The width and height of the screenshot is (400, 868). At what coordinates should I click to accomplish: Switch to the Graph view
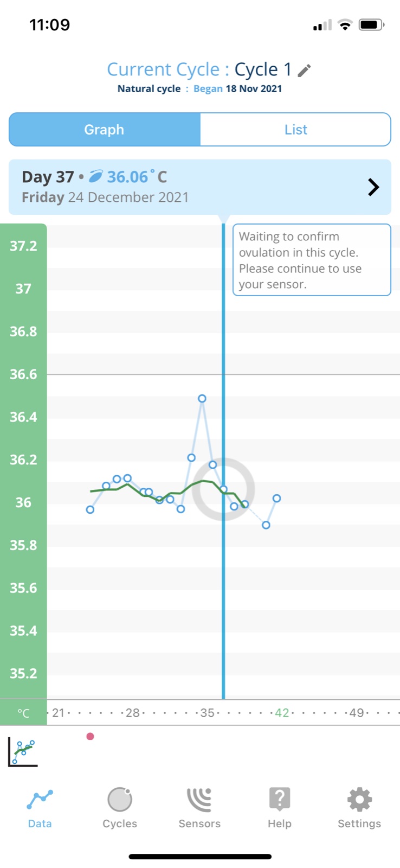(x=105, y=130)
